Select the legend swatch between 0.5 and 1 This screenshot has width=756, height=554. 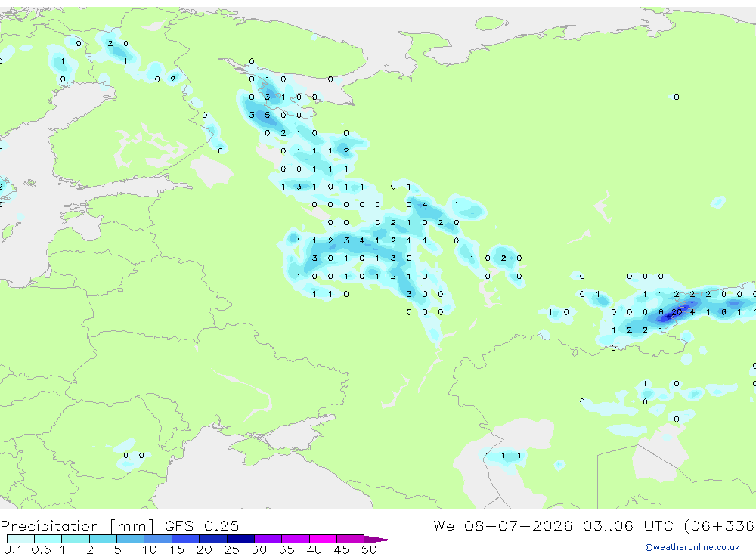tap(48, 539)
